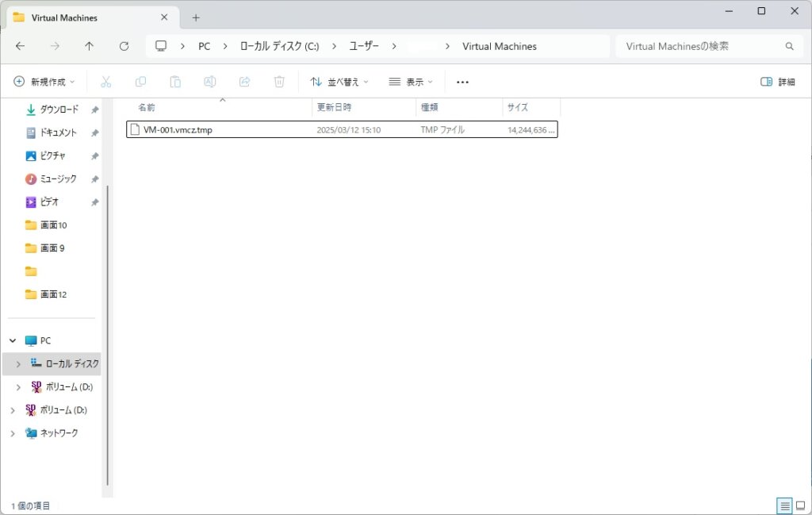Click date 2025/03/12 15:10 cell
Viewport: 812px width, 515px height.
point(349,130)
